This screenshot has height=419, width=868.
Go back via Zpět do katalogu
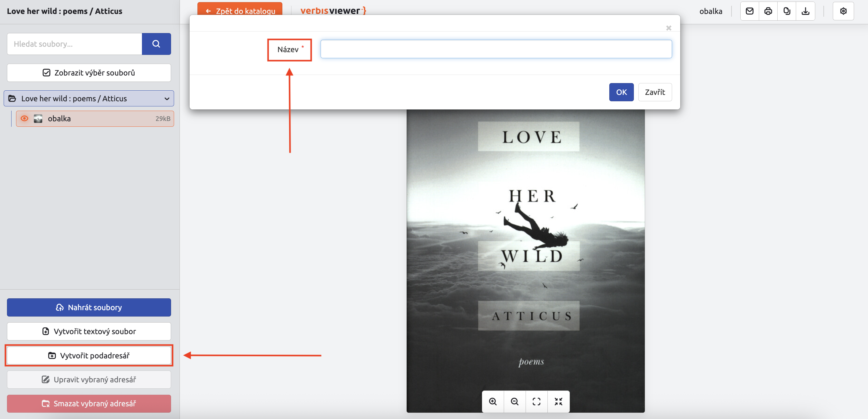pyautogui.click(x=240, y=9)
